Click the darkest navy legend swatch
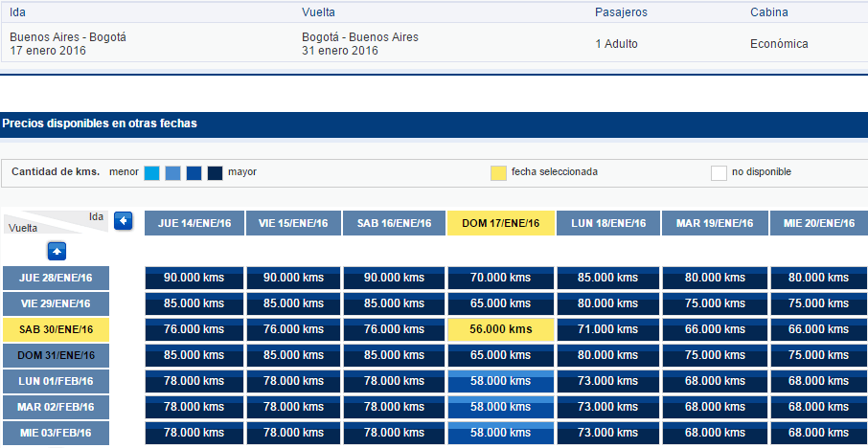868x448 pixels. click(x=215, y=173)
